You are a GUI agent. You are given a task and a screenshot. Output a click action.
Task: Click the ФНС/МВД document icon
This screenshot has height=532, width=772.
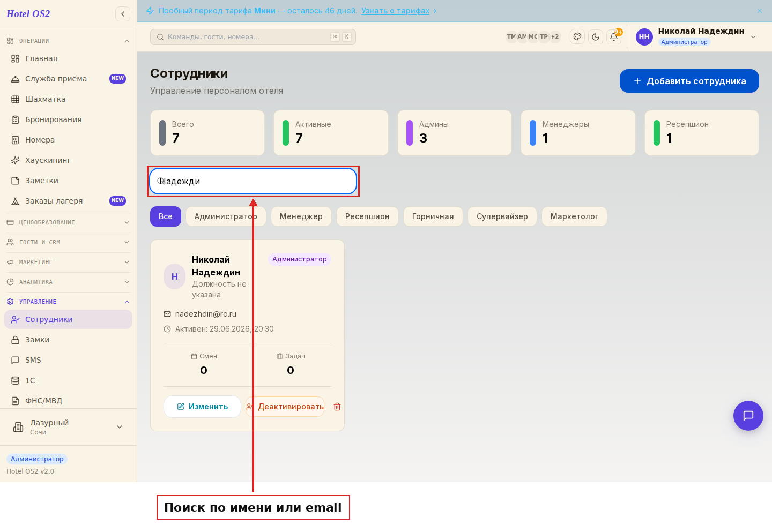16,401
